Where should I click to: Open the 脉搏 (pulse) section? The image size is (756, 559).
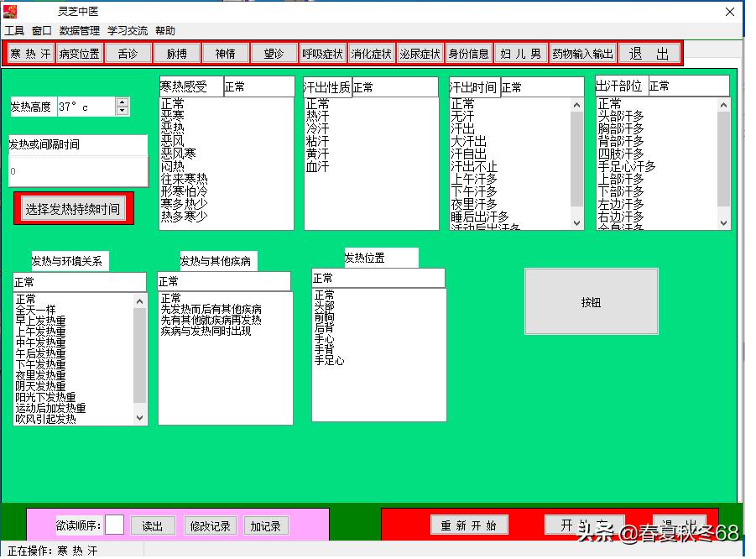click(176, 52)
